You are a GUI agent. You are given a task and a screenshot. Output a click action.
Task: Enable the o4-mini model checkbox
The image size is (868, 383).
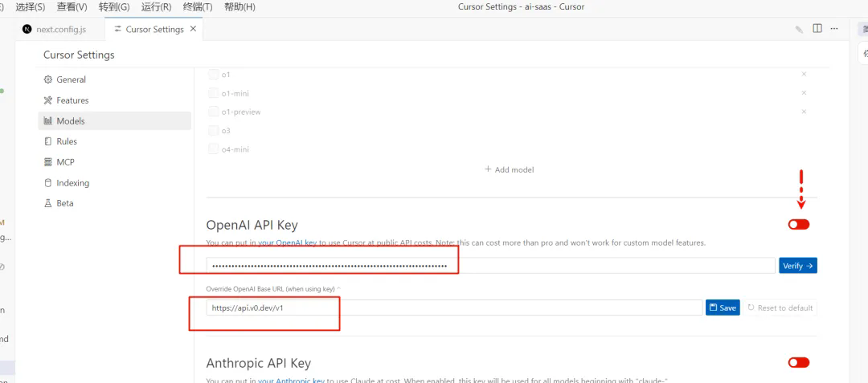point(213,149)
